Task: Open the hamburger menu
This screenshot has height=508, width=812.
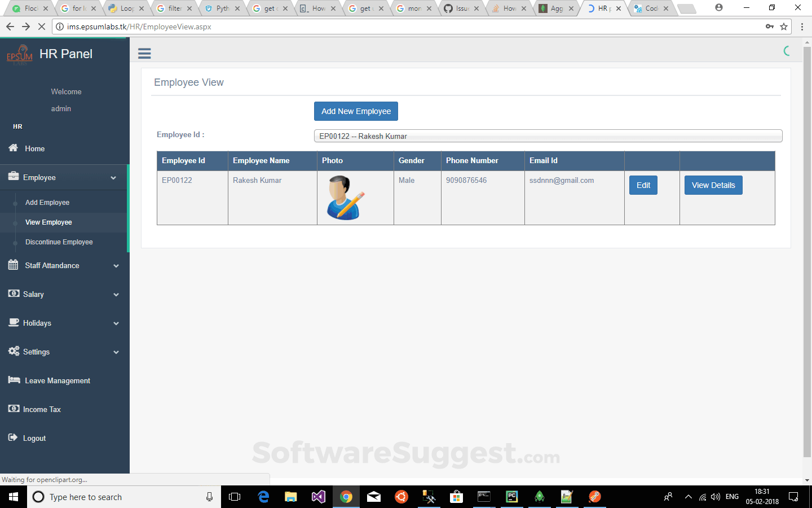Action: (x=144, y=52)
